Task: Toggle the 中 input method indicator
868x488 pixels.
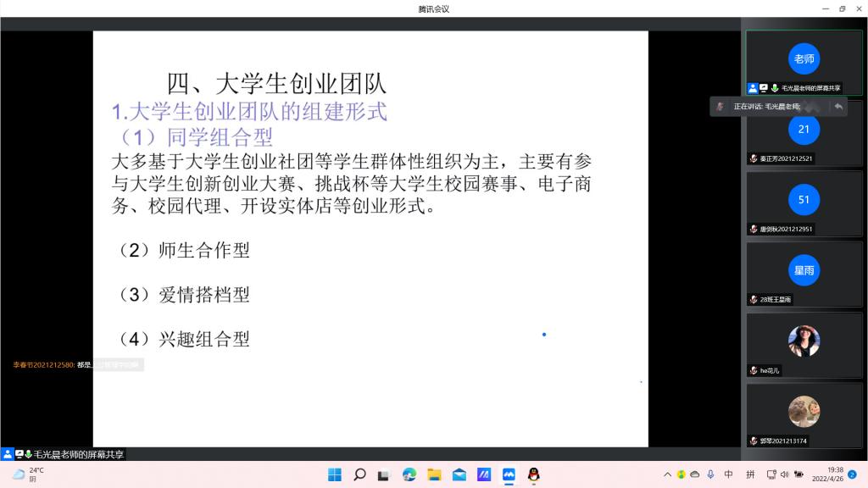Action: pyautogui.click(x=728, y=474)
